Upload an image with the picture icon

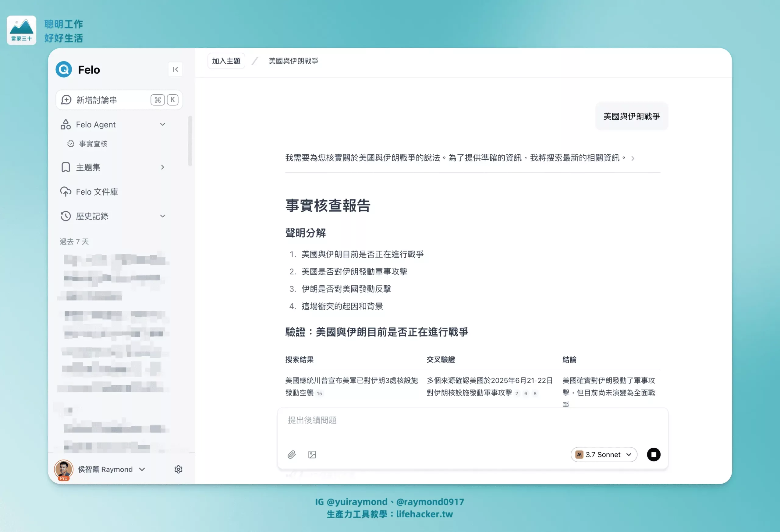[x=312, y=455]
